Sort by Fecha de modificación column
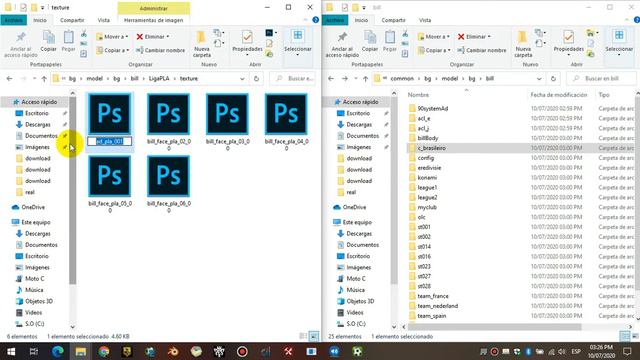Image resolution: width=640 pixels, height=360 pixels. (x=559, y=95)
